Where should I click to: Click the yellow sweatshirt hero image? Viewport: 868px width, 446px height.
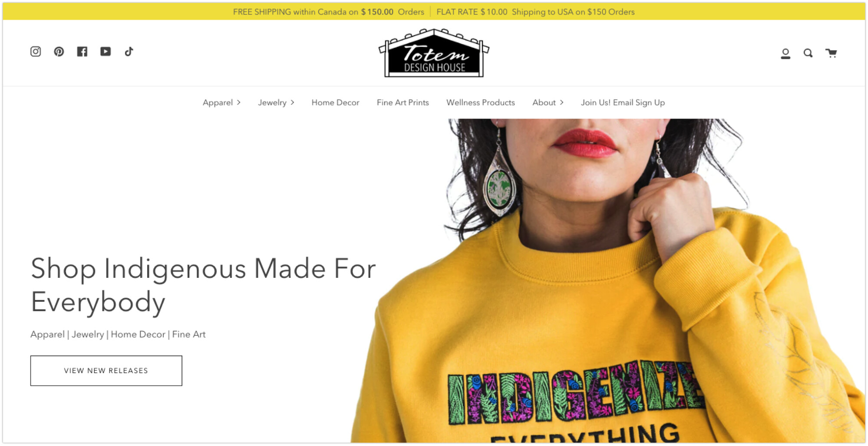(x=608, y=281)
